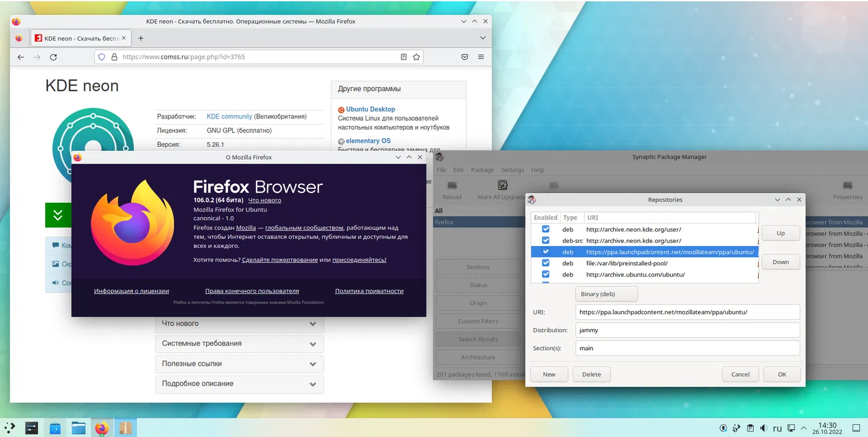Open the Settings menu in Synaptic
The height and width of the screenshot is (437, 868).
tap(512, 170)
